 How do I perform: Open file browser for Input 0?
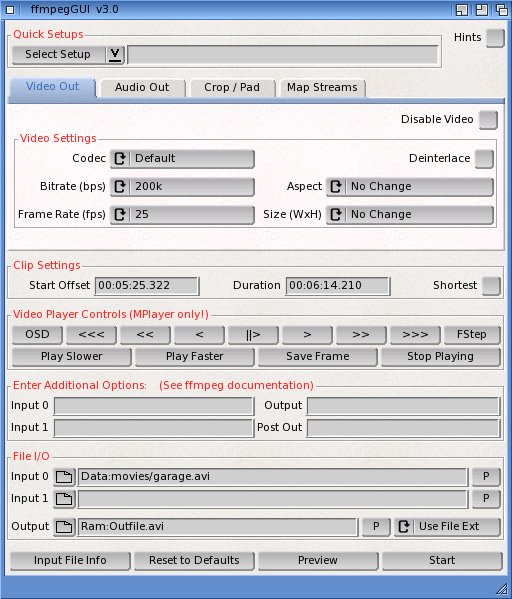tap(64, 477)
